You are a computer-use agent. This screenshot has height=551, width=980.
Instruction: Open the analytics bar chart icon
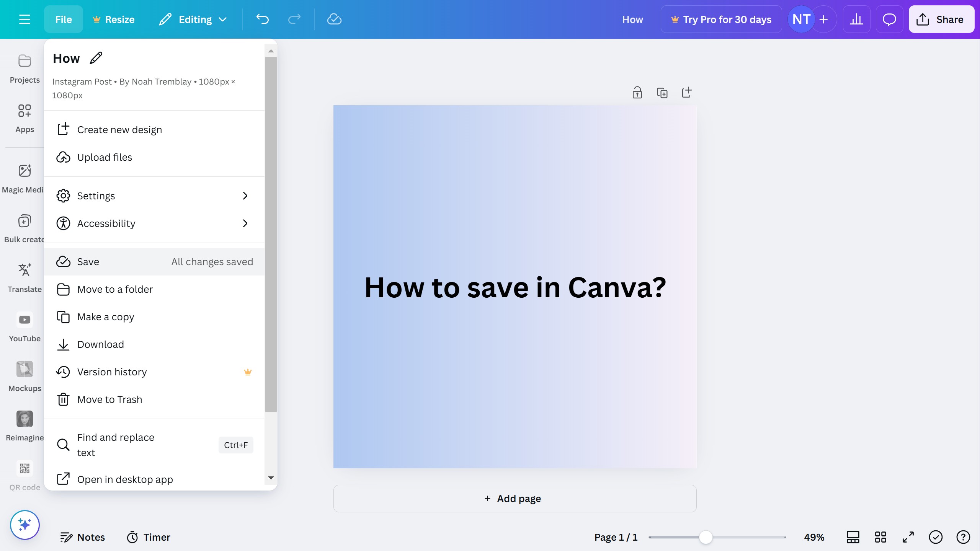click(856, 20)
